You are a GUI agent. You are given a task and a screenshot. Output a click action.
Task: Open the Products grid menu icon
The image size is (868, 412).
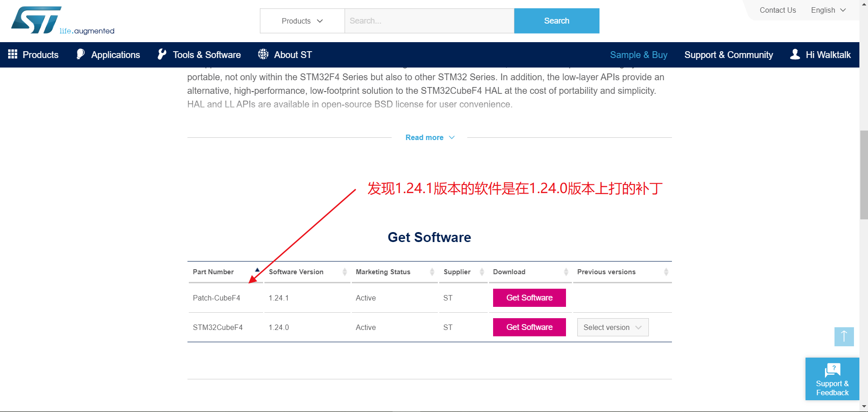coord(12,54)
